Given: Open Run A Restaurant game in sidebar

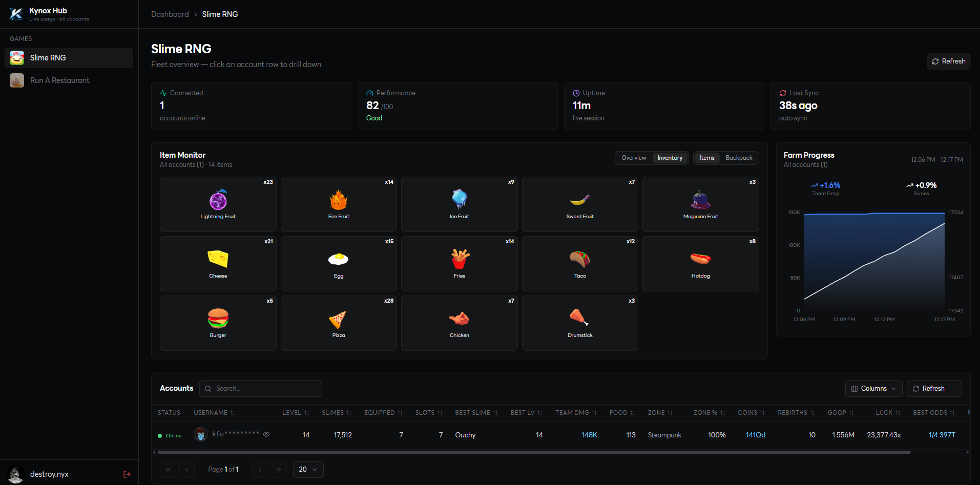Looking at the screenshot, I should (69, 80).
